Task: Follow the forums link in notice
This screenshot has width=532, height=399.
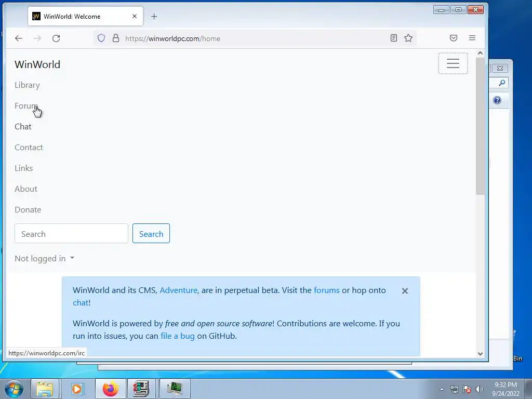Action: click(x=326, y=290)
